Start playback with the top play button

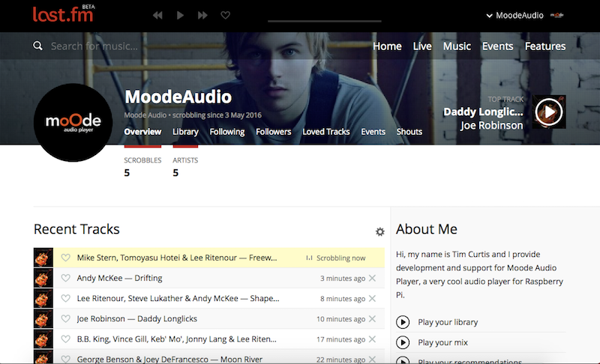[x=180, y=15]
